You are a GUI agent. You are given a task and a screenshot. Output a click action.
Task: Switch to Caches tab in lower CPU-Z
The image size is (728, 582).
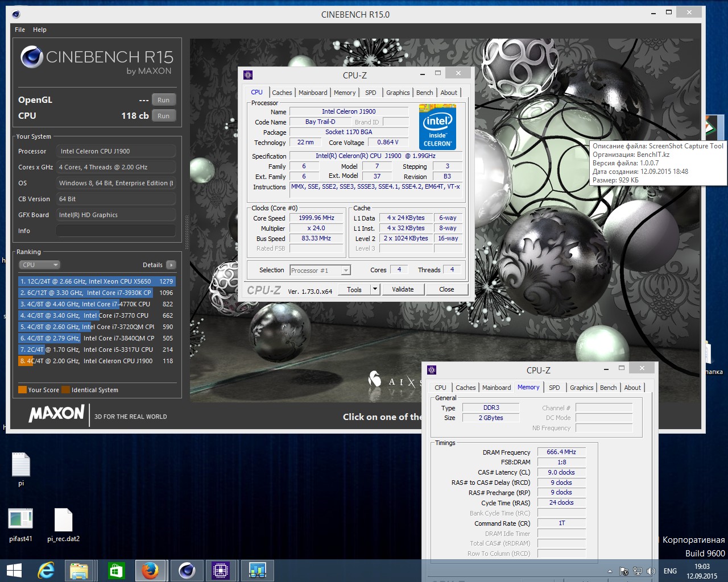[x=466, y=388]
